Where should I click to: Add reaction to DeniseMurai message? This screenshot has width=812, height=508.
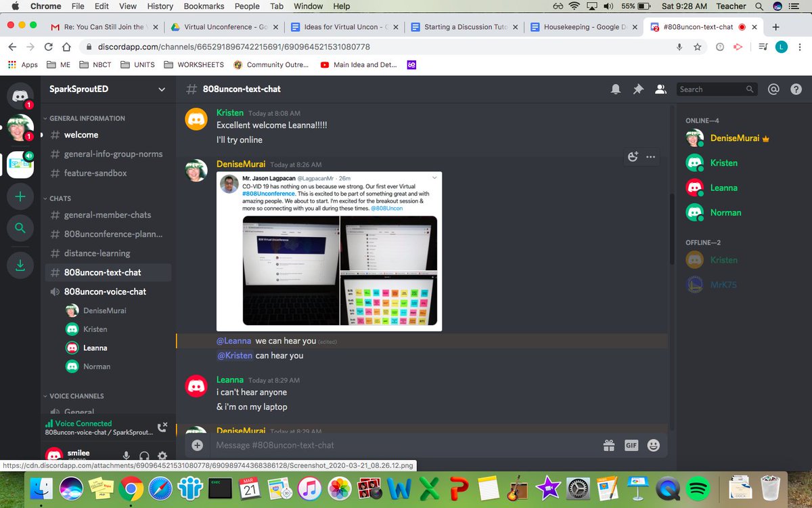tap(633, 156)
